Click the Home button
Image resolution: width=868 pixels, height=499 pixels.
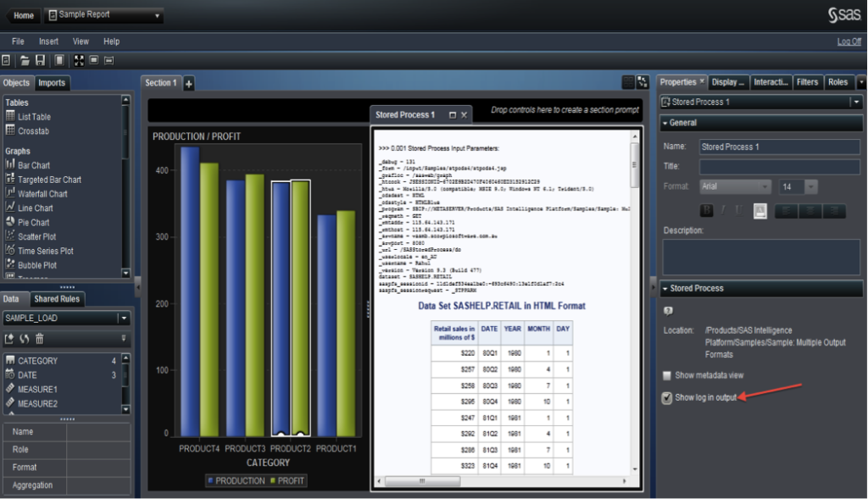22,15
